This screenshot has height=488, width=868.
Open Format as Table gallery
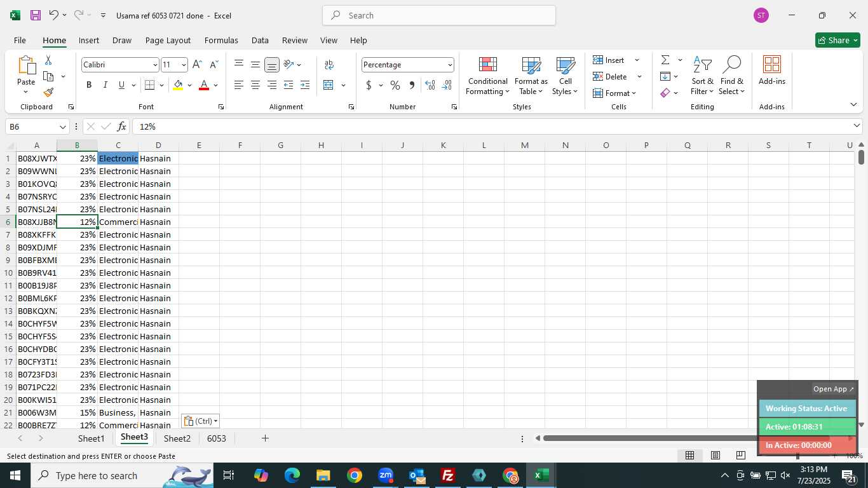tap(531, 76)
